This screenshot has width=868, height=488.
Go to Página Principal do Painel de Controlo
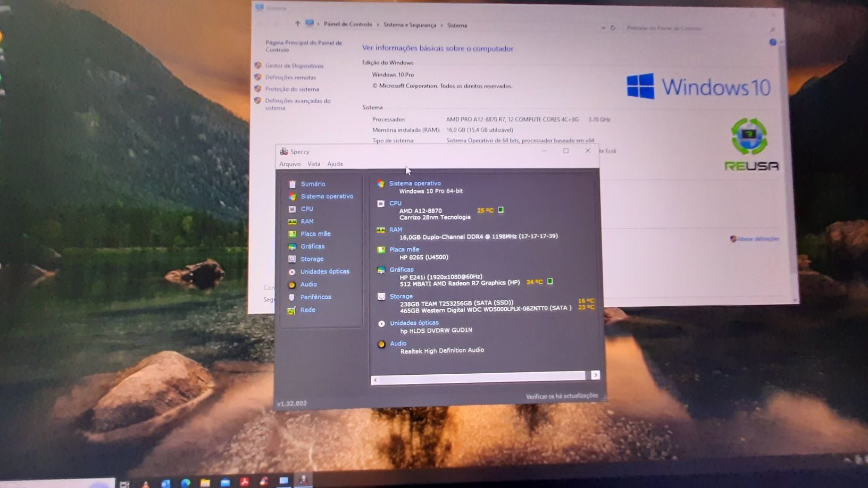point(303,46)
